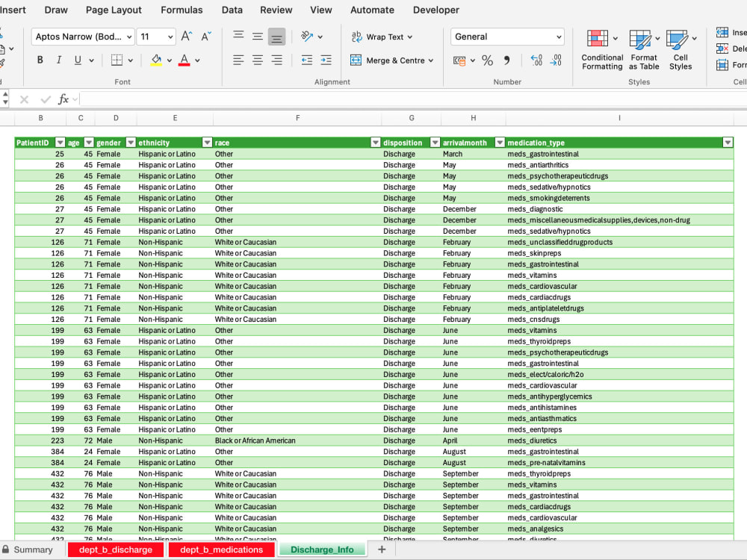This screenshot has height=560, width=747.
Task: Align text to top
Action: click(239, 36)
